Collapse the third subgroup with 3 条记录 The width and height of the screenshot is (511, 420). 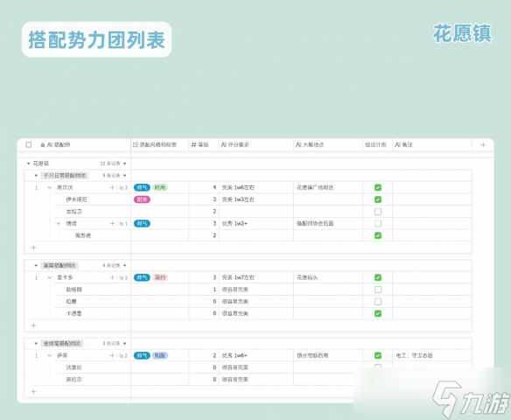(36, 343)
